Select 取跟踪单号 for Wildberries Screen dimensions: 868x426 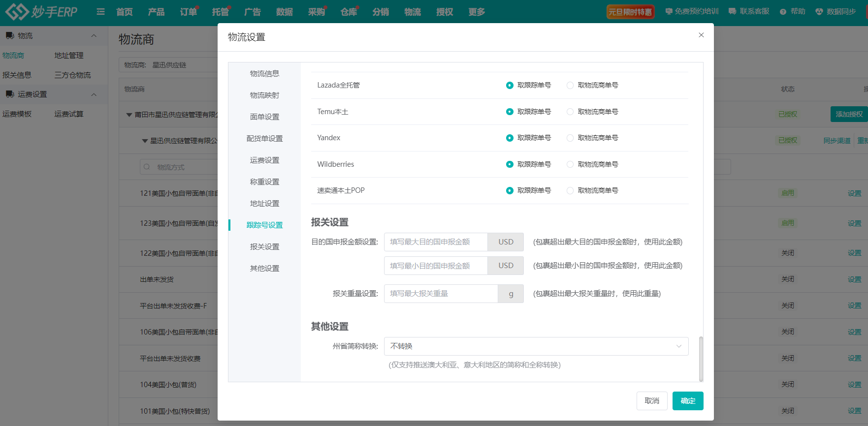(x=510, y=164)
